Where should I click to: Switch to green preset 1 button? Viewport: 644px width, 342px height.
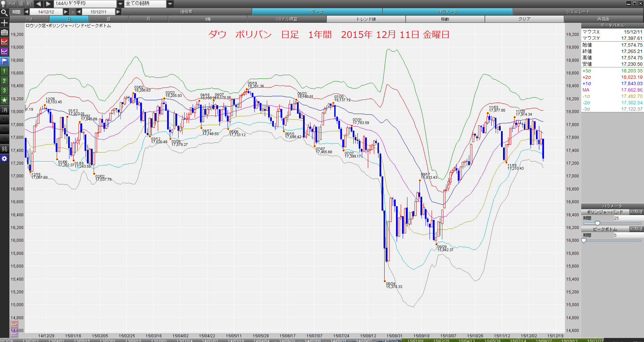point(4,71)
